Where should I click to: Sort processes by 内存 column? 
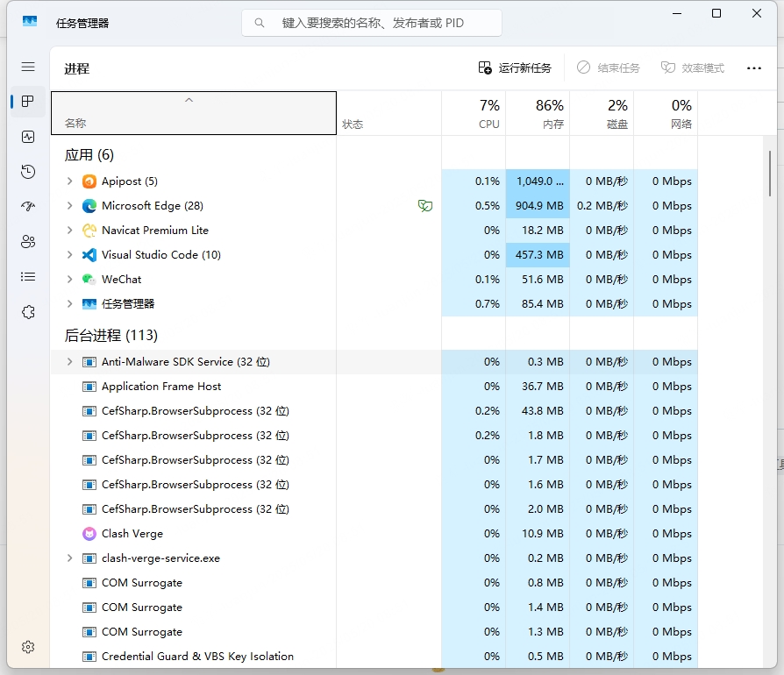[x=538, y=113]
